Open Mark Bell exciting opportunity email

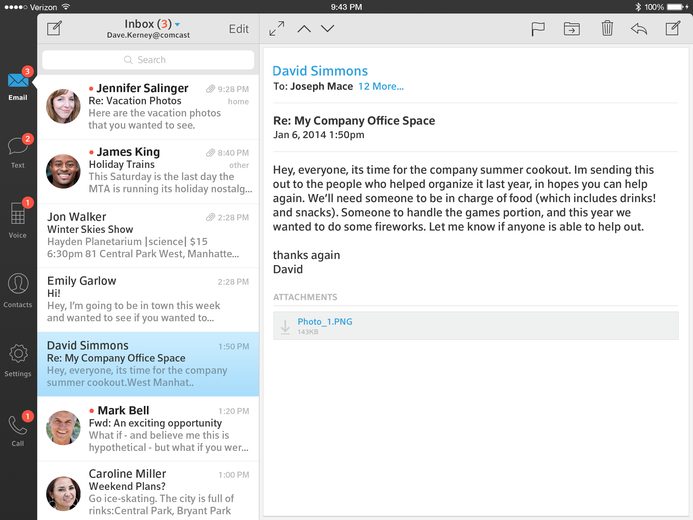(x=148, y=429)
